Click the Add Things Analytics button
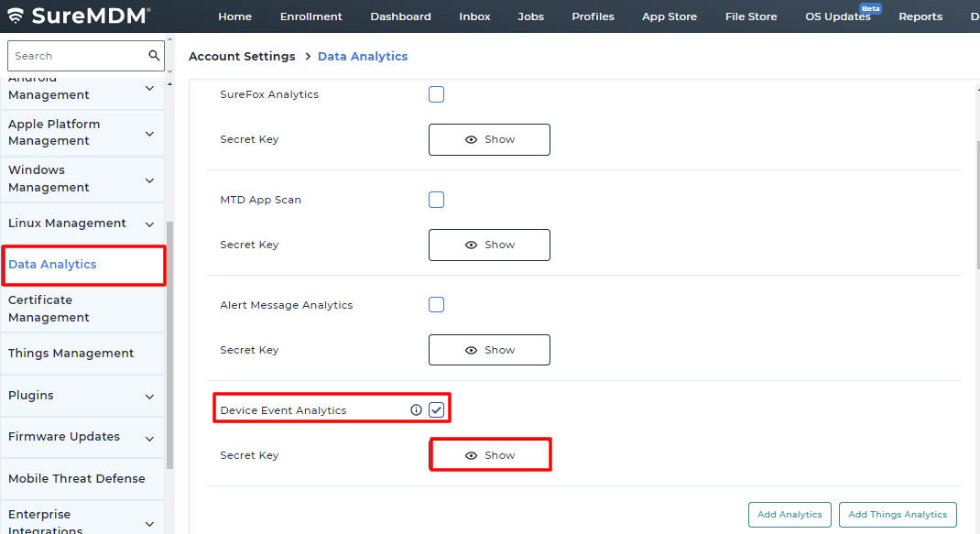The image size is (980, 534). [x=898, y=515]
